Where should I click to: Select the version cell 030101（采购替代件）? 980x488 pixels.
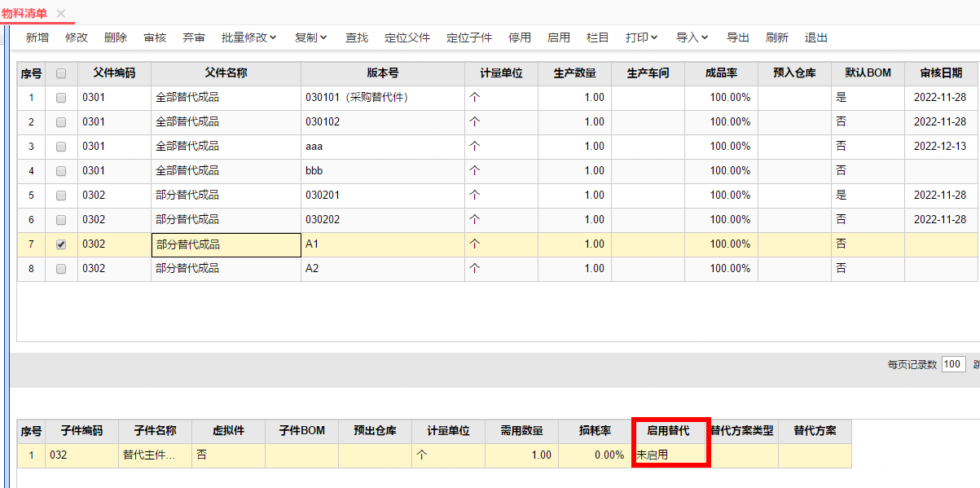point(383,98)
